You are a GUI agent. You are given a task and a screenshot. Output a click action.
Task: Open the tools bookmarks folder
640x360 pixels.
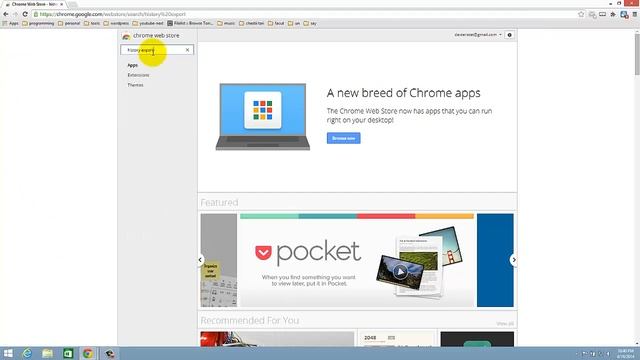click(92, 23)
